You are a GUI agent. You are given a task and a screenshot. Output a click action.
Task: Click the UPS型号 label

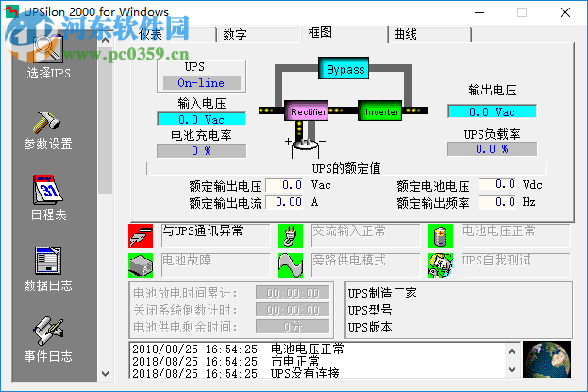pyautogui.click(x=370, y=310)
